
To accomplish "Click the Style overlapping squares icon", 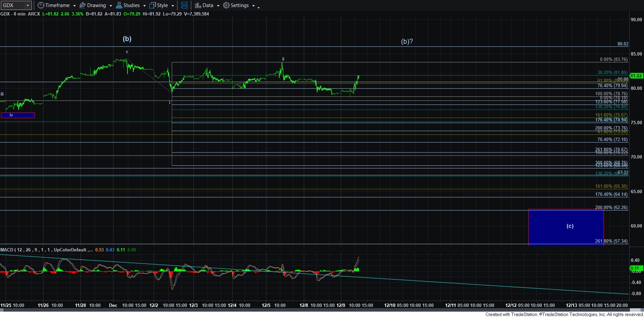I will (x=153, y=5).
